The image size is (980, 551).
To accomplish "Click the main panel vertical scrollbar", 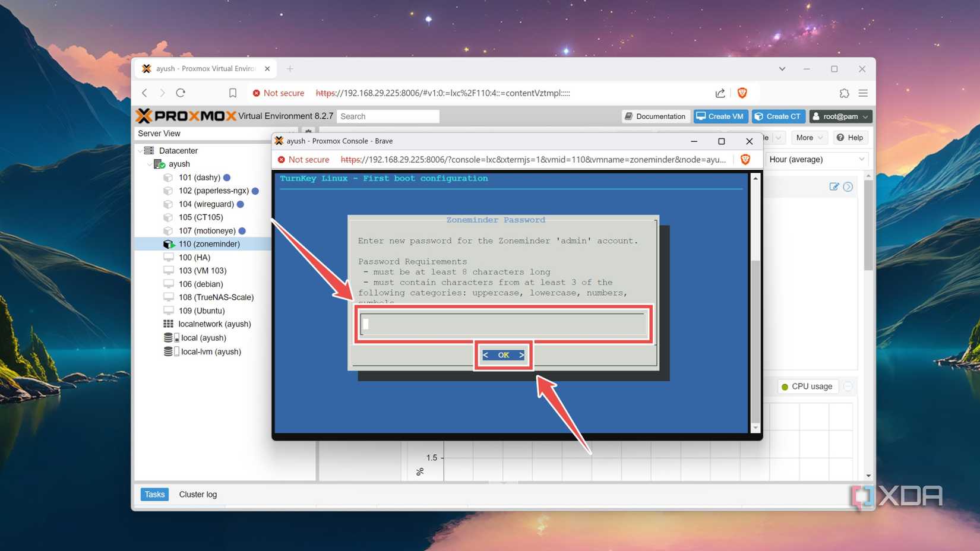I will (868, 226).
